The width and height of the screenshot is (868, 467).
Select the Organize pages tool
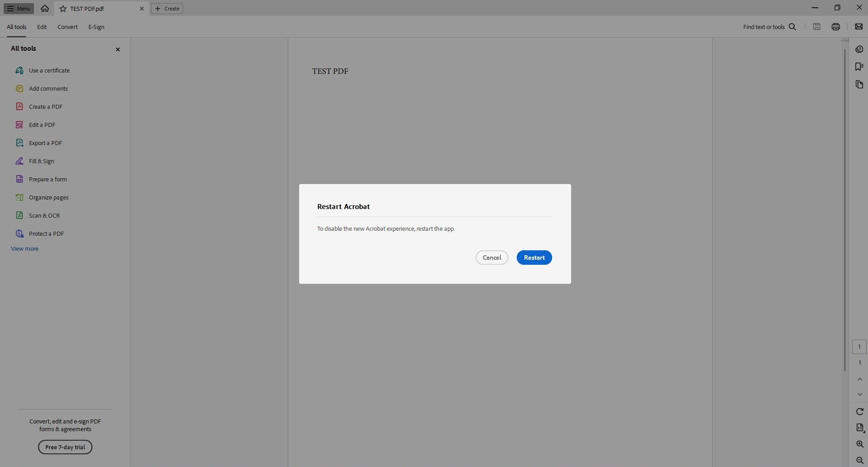point(42,197)
